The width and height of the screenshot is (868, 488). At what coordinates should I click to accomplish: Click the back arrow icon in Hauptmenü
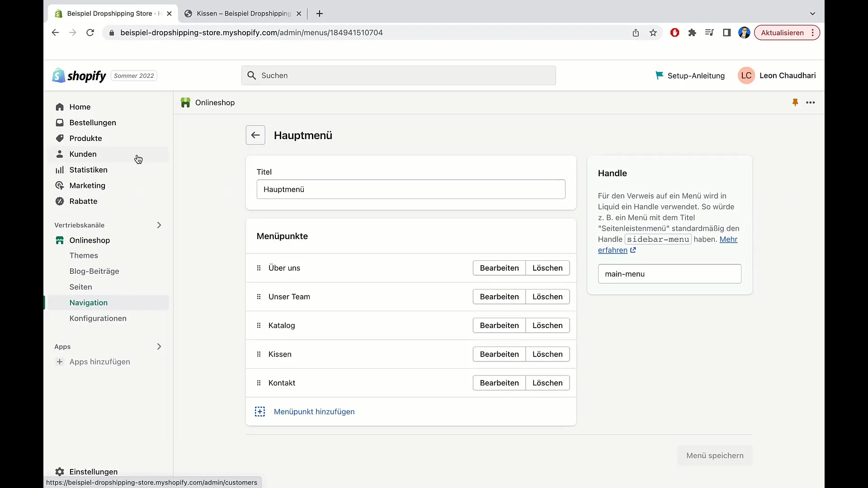(256, 135)
